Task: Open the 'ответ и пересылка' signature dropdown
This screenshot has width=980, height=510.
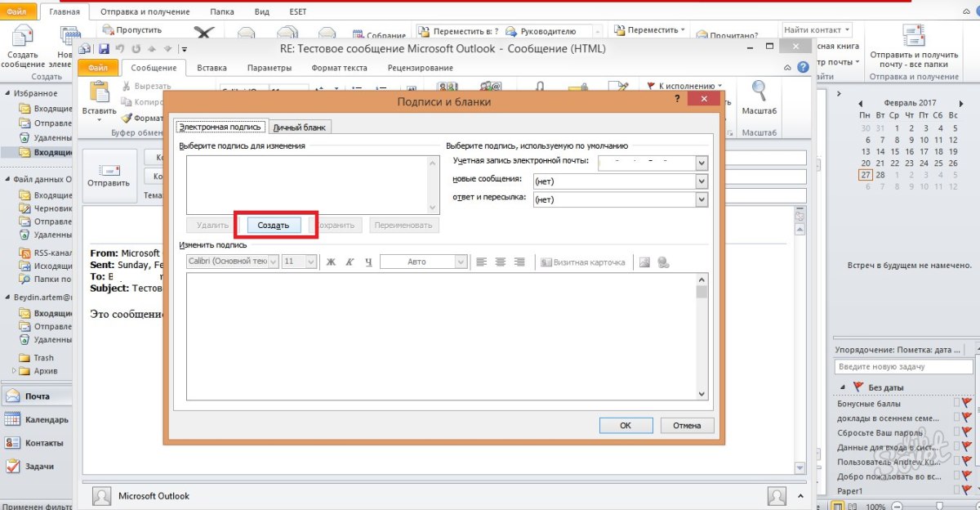Action: pyautogui.click(x=702, y=199)
